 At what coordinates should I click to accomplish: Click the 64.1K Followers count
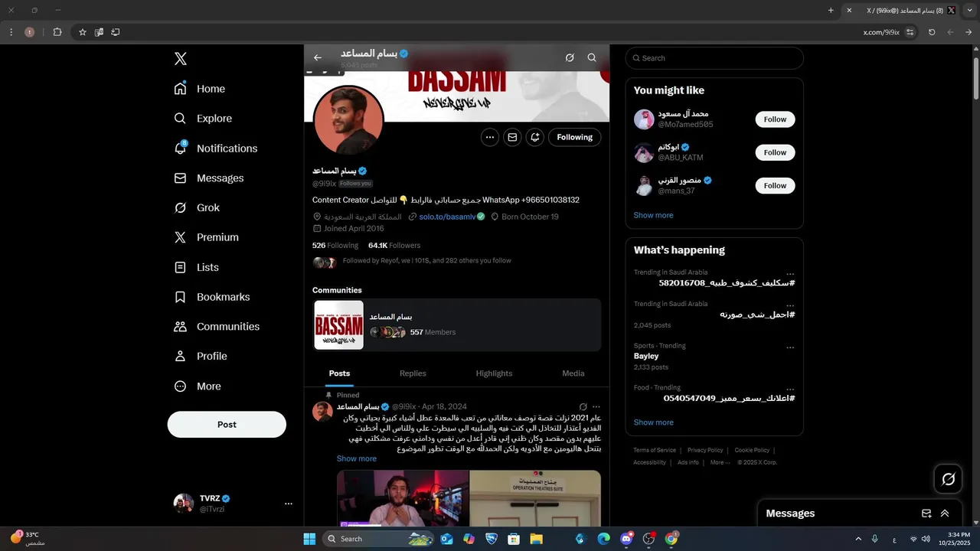point(394,246)
